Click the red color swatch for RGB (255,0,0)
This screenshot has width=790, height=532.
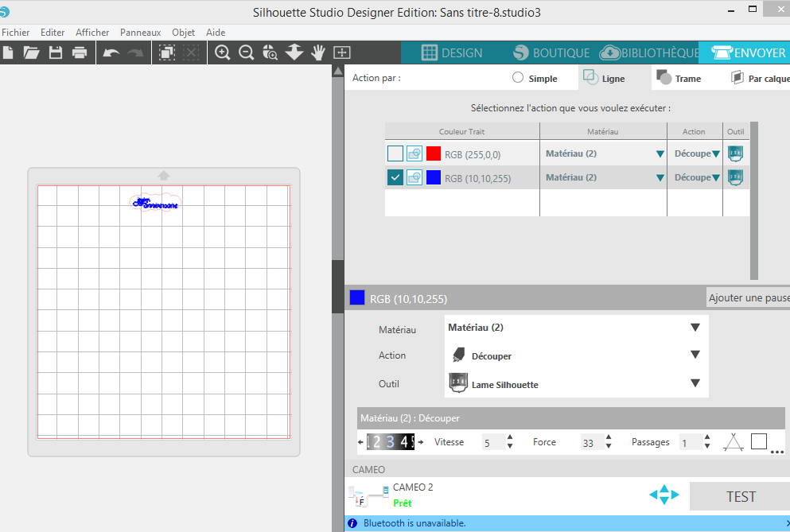pos(434,153)
